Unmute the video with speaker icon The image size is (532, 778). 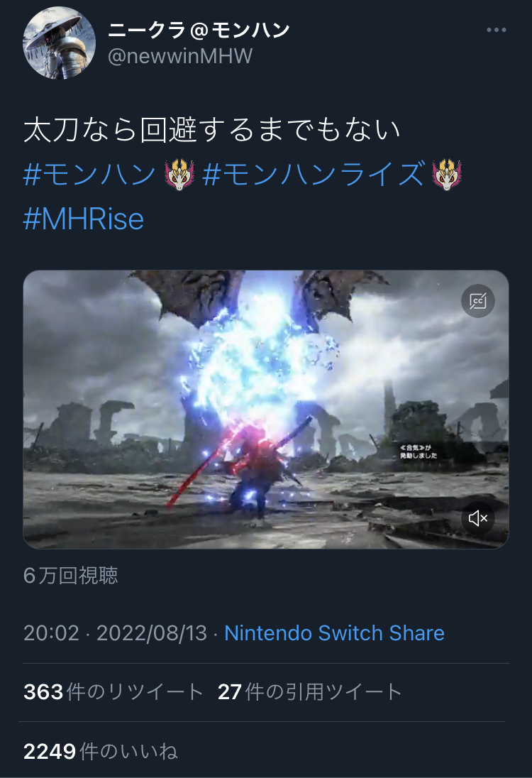tap(478, 518)
